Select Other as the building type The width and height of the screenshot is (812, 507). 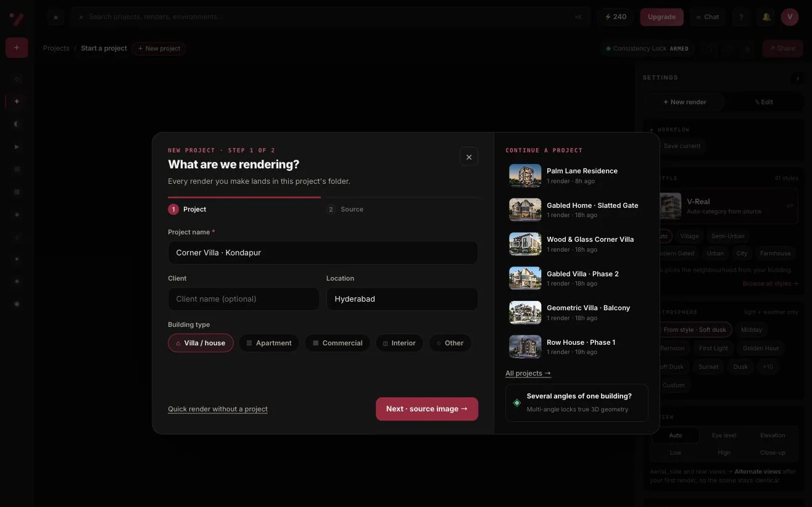click(450, 343)
